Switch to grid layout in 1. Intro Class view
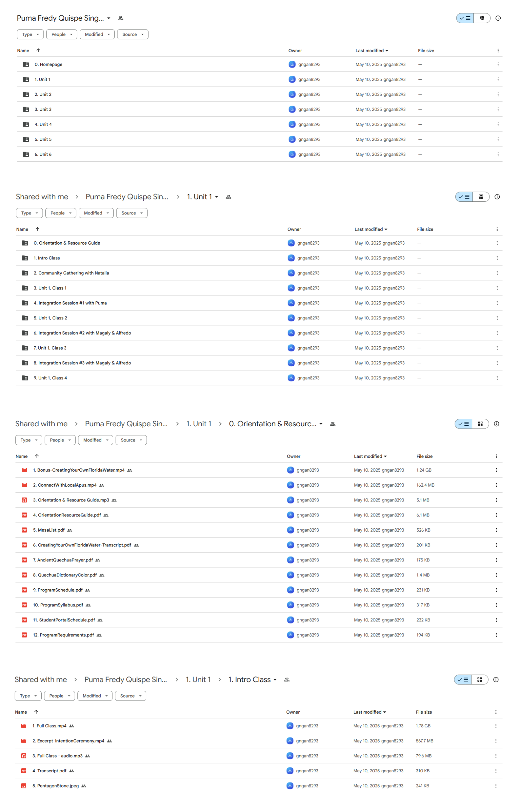This screenshot has width=520, height=812. click(479, 679)
